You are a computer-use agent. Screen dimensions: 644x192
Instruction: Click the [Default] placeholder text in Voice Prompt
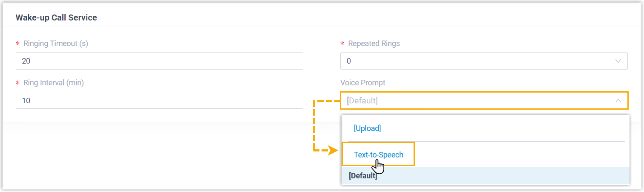(x=362, y=101)
